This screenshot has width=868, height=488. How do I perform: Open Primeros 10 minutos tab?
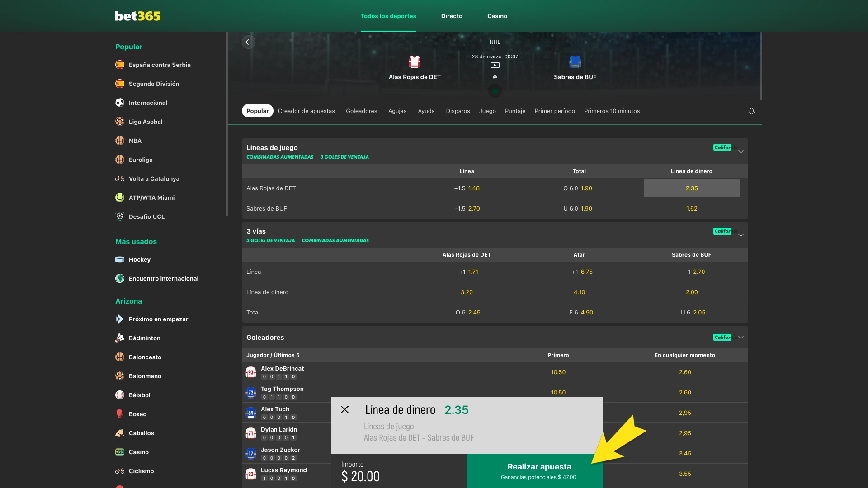612,111
